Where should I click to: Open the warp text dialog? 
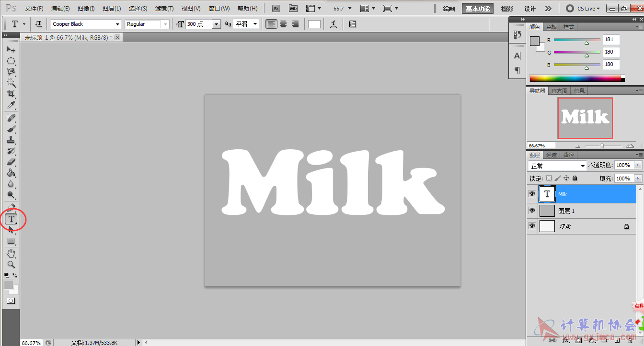click(333, 24)
